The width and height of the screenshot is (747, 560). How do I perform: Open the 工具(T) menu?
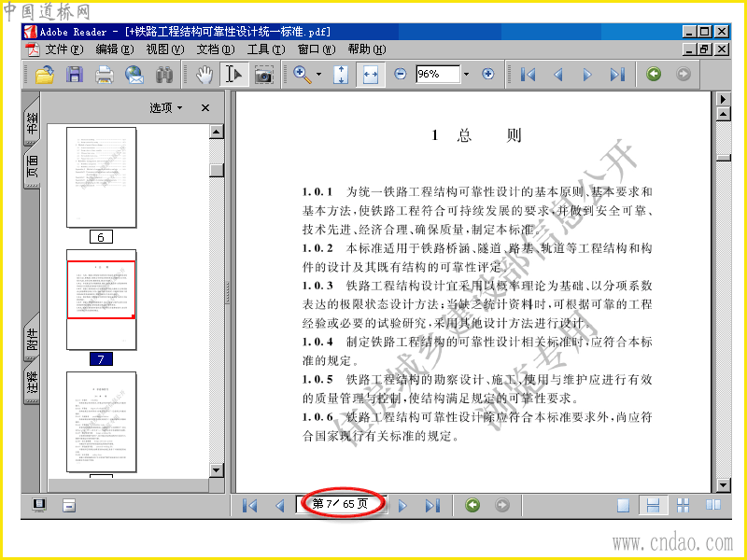[x=266, y=49]
